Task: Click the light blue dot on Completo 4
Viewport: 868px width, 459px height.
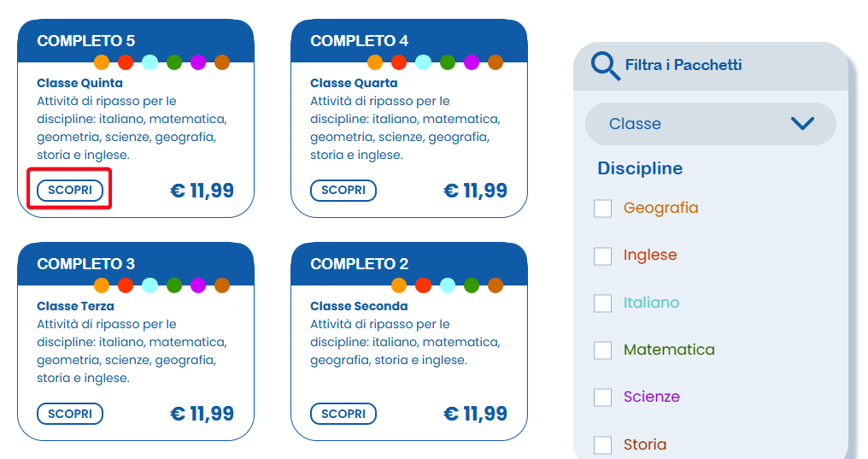Action: pos(423,62)
